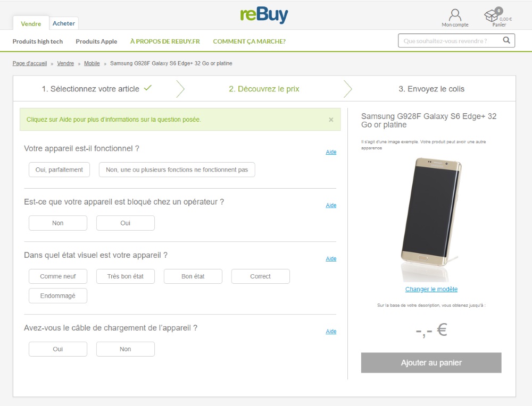Open 'Produits Apple' in the navigation
This screenshot has height=406, width=532.
pyautogui.click(x=96, y=41)
